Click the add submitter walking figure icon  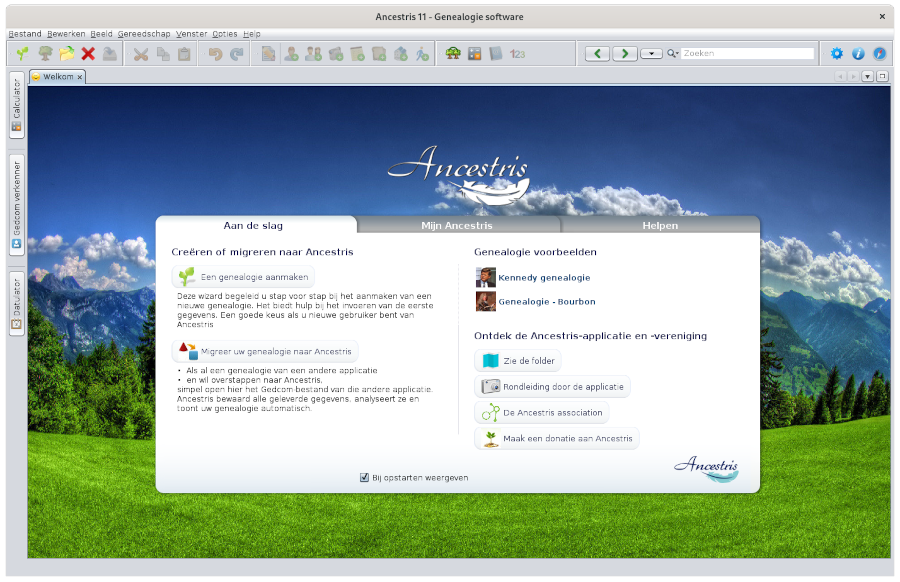tap(422, 54)
